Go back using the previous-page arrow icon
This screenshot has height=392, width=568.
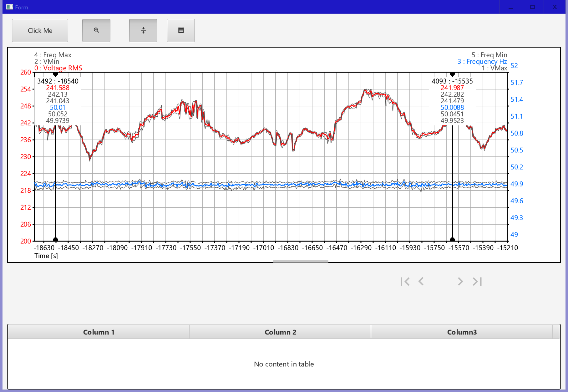tap(422, 281)
